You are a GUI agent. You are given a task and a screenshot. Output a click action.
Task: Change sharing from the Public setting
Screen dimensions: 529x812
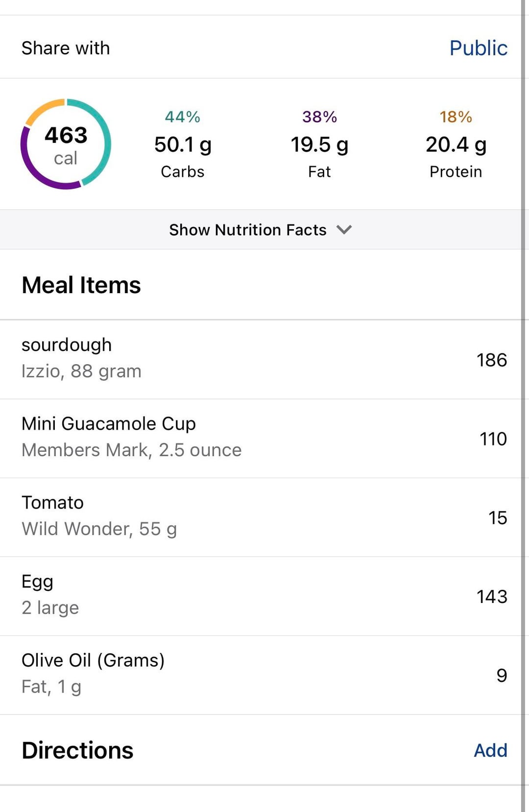point(478,48)
